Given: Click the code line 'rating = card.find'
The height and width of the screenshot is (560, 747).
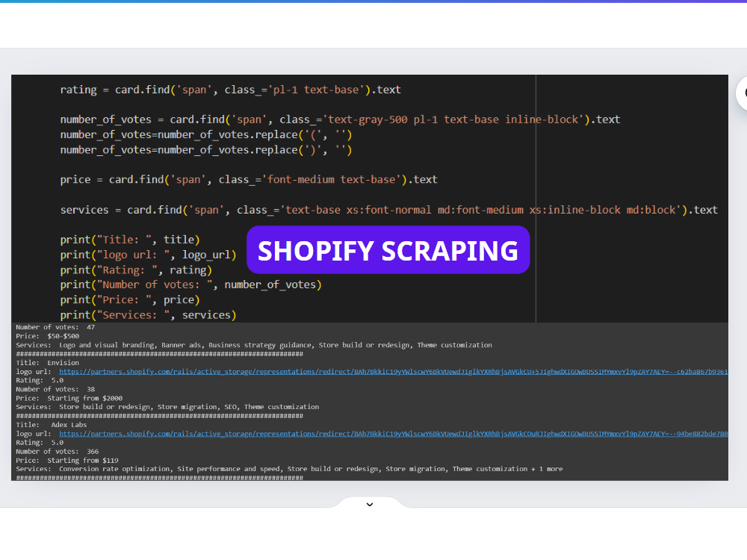Looking at the screenshot, I should point(231,90).
